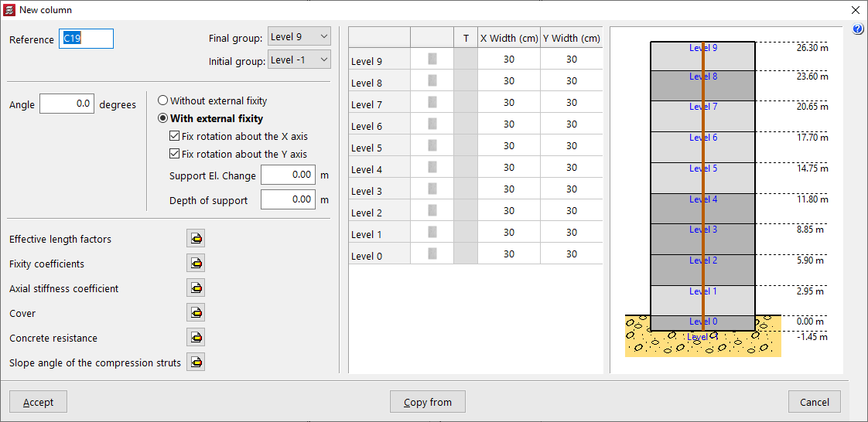Click the blue help question mark icon
Viewport: 868px width, 422px height.
point(857,29)
